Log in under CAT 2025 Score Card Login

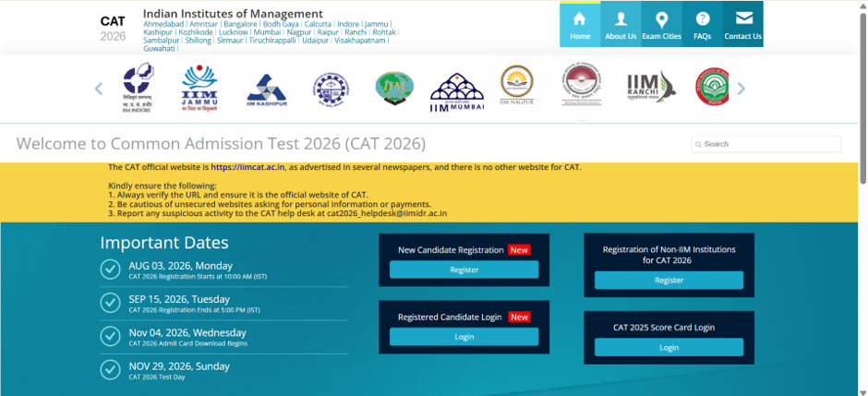coord(669,347)
